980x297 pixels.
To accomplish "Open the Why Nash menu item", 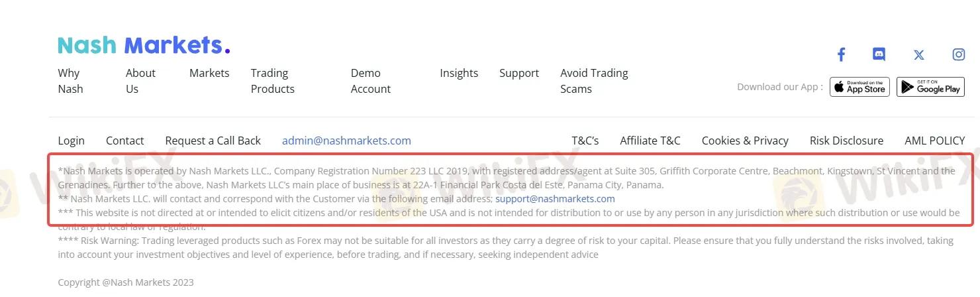I will coord(70,81).
